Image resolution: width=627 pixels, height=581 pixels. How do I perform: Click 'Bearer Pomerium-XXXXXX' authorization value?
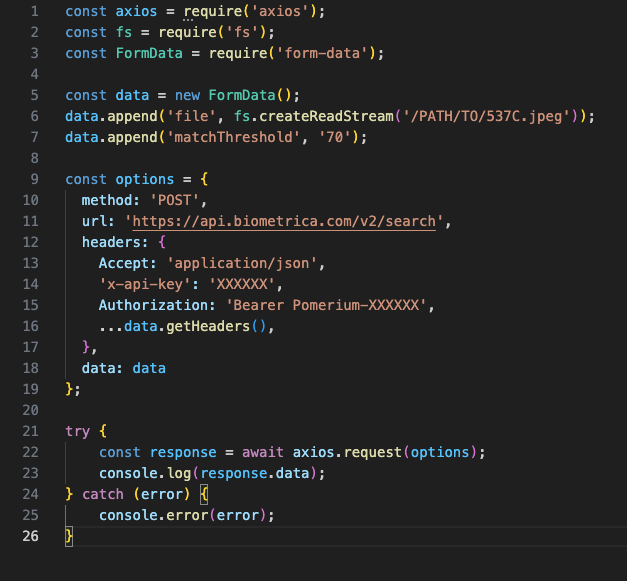coord(326,305)
